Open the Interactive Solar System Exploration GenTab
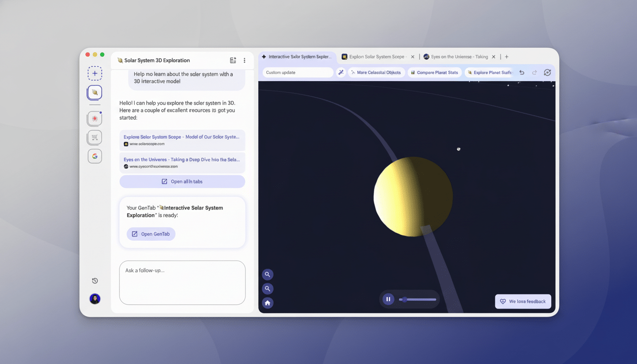 151,234
